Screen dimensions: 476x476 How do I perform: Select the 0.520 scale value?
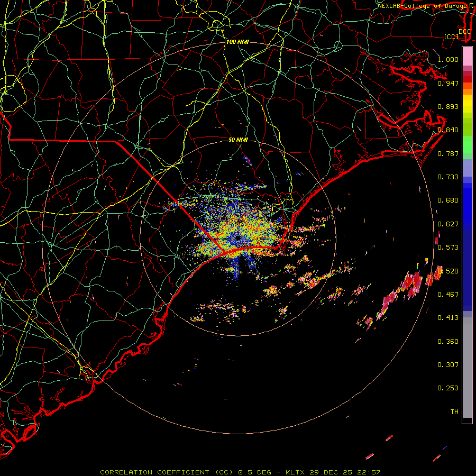pos(448,271)
